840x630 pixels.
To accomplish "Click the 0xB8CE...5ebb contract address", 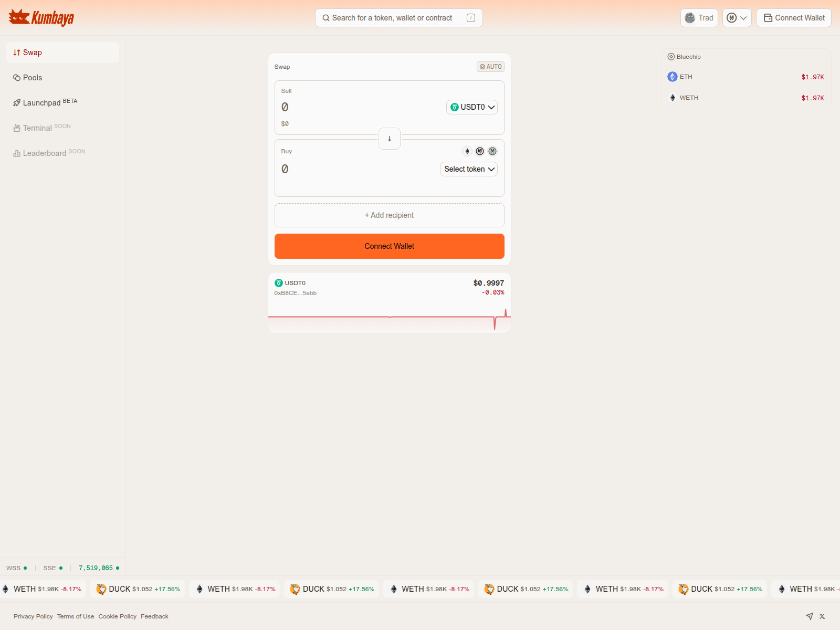I will pyautogui.click(x=296, y=293).
